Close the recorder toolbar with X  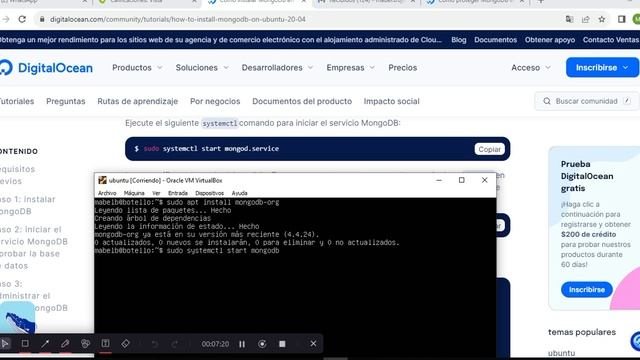point(313,344)
